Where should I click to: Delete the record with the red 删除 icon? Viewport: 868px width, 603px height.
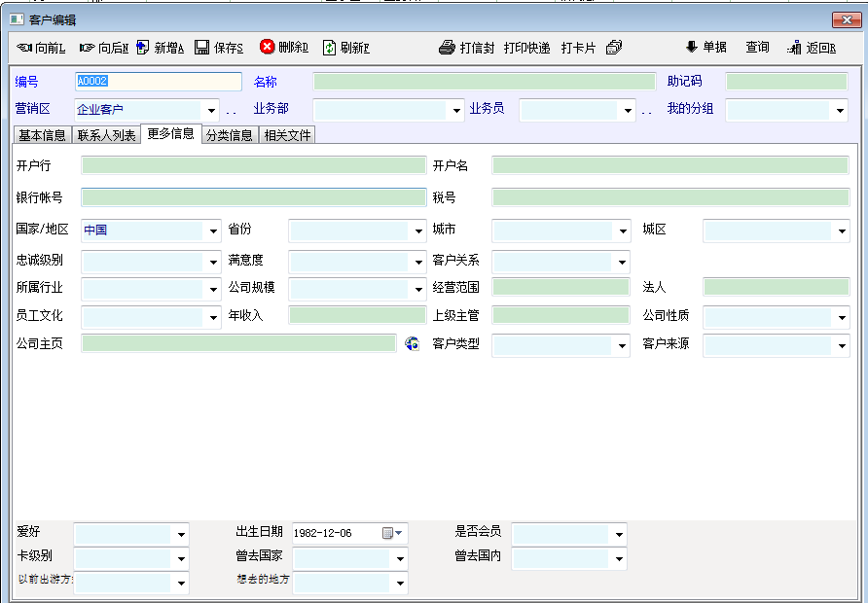[267, 47]
